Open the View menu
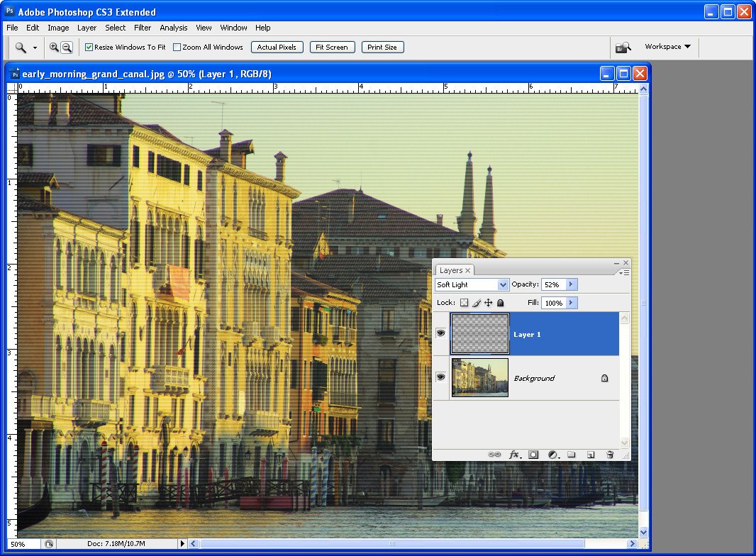Viewport: 756px width, 556px height. [204, 28]
